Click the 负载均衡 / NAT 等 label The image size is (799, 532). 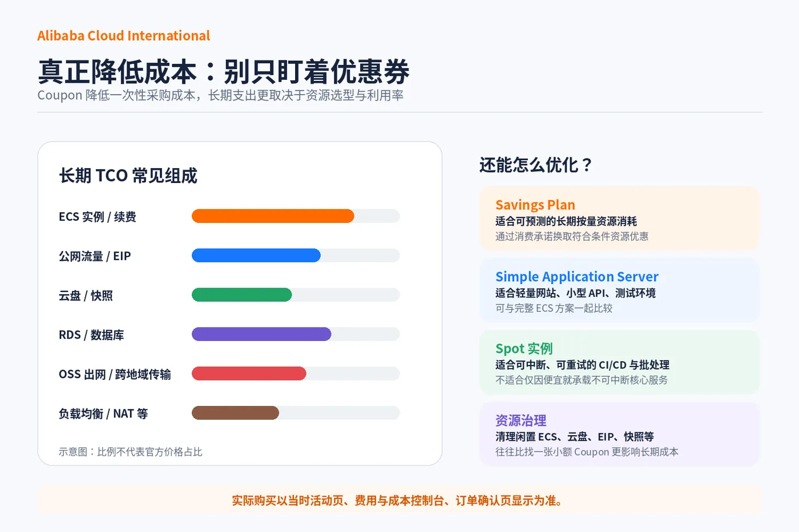click(x=103, y=413)
